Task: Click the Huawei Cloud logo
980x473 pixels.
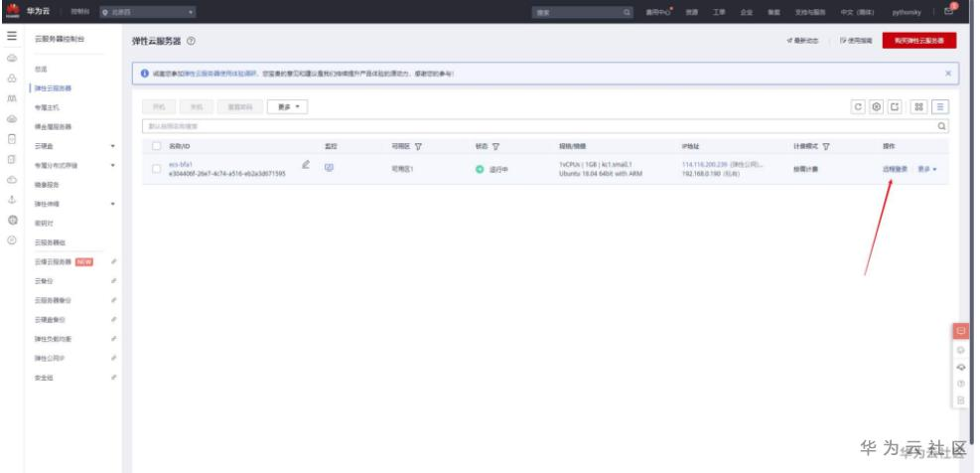Action: (x=12, y=12)
